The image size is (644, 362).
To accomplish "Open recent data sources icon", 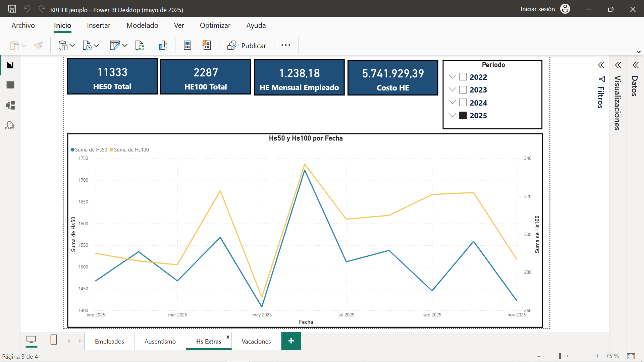I will (87, 45).
